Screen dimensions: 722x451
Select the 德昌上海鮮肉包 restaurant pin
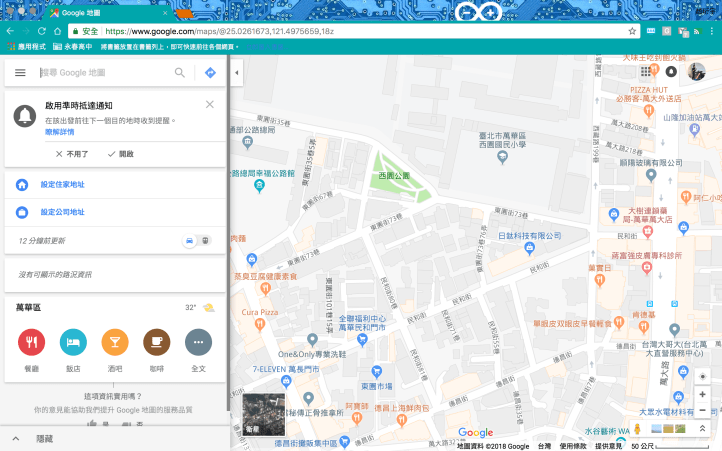[x=402, y=420]
